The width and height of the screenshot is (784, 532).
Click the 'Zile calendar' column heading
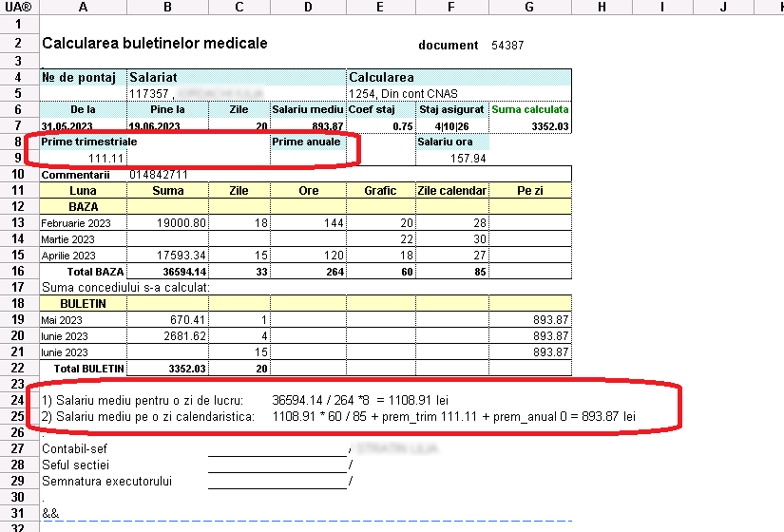(452, 191)
